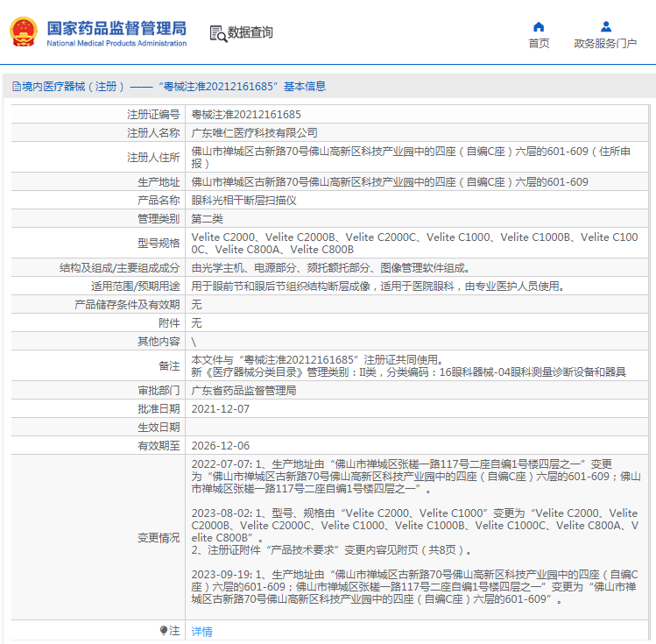Screen dimensions: 656x644
Task: Select expiry date 2026-12-06
Action: click(221, 446)
